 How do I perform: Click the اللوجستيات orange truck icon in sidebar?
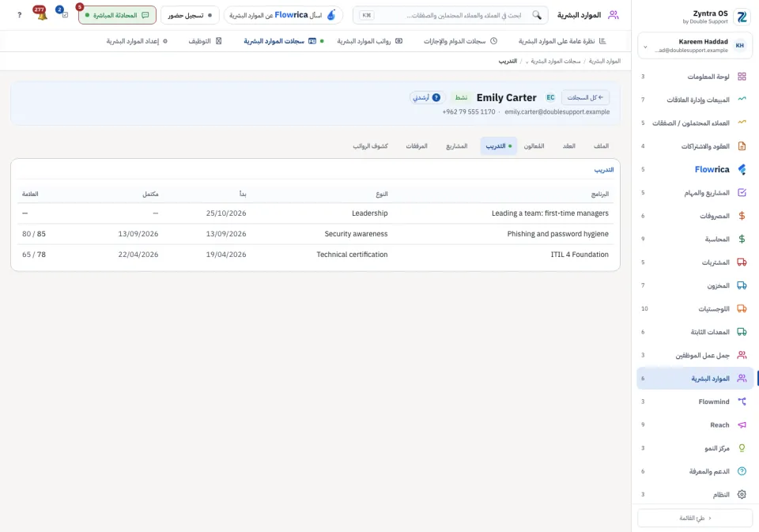742,309
